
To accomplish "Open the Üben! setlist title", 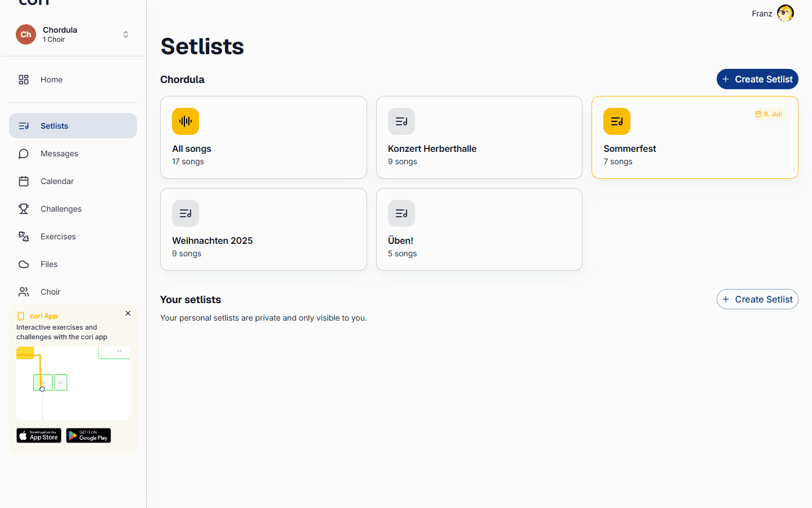I will pos(400,240).
